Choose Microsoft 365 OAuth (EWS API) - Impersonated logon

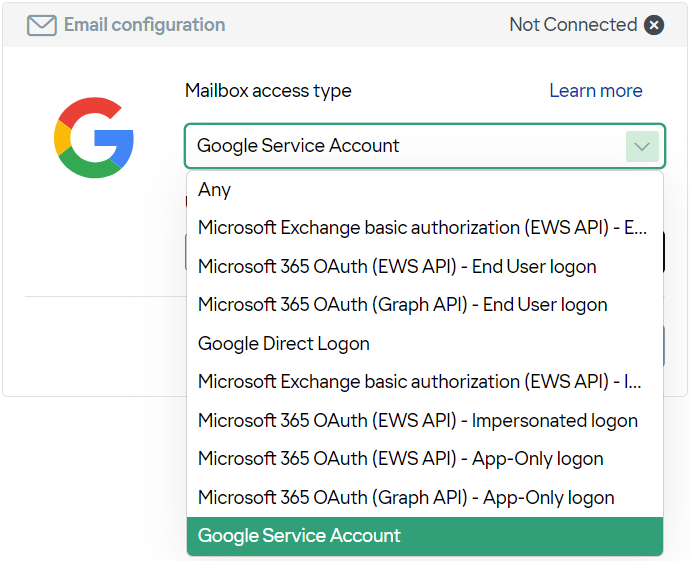pos(425,421)
